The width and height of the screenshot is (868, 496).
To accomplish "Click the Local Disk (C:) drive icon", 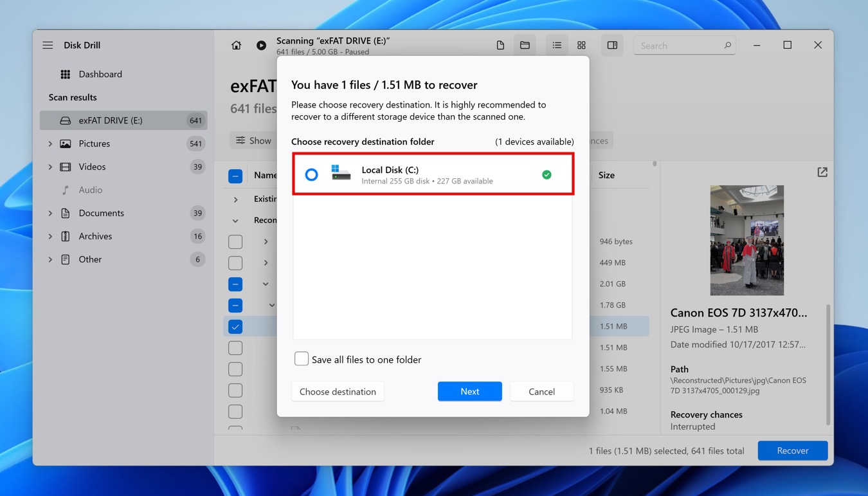I will pos(341,174).
